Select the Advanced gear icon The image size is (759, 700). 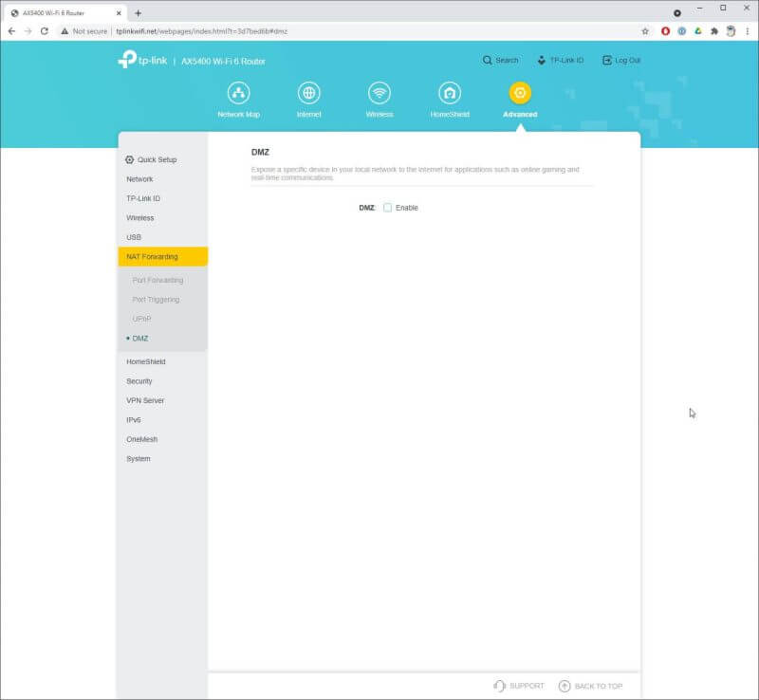pyautogui.click(x=520, y=93)
